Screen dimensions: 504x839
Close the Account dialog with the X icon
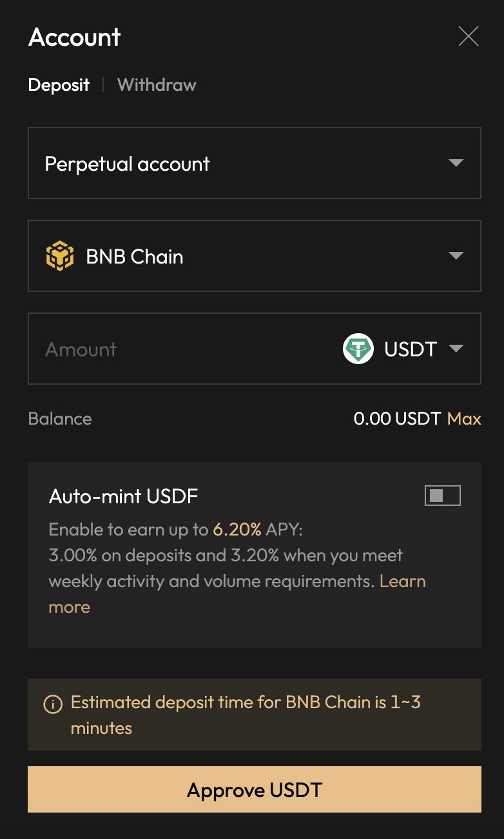coord(469,37)
